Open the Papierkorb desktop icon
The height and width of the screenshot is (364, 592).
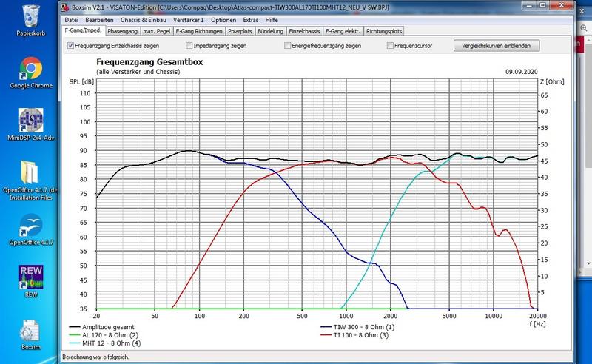(x=30, y=16)
